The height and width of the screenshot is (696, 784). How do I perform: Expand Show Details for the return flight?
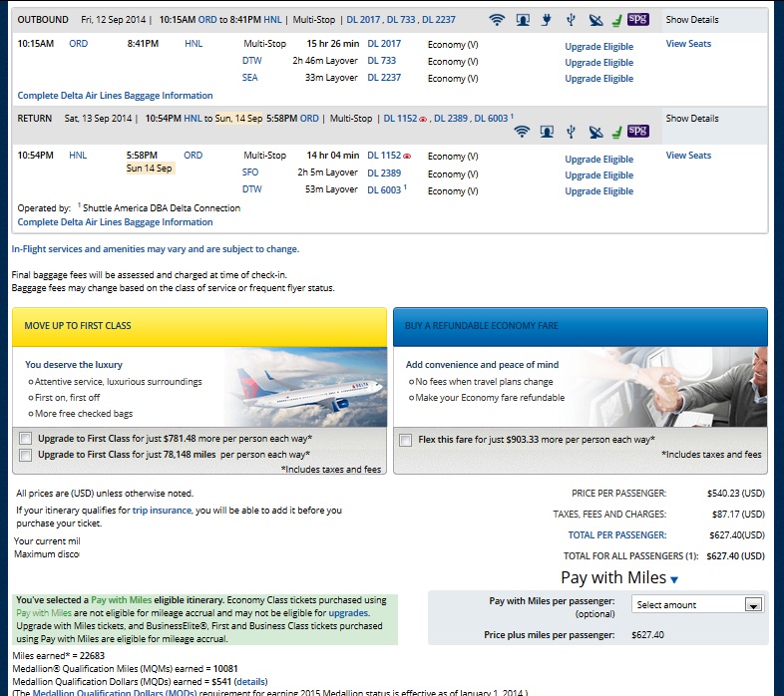691,119
